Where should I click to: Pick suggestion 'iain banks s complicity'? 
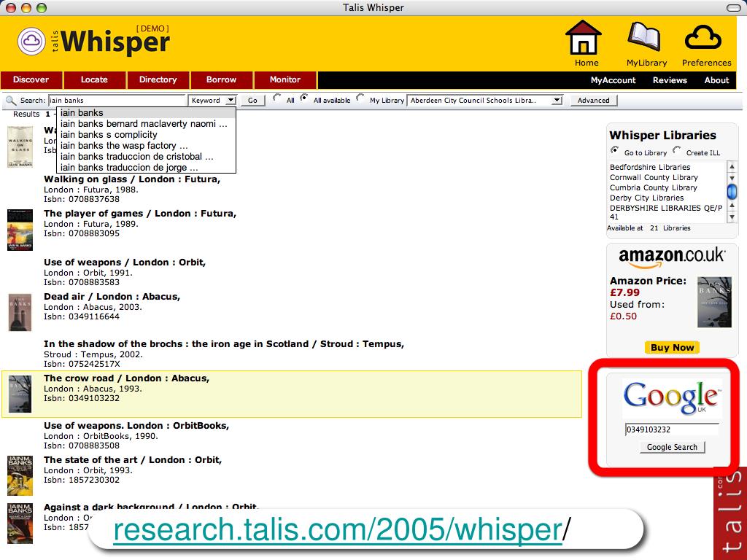click(x=146, y=135)
